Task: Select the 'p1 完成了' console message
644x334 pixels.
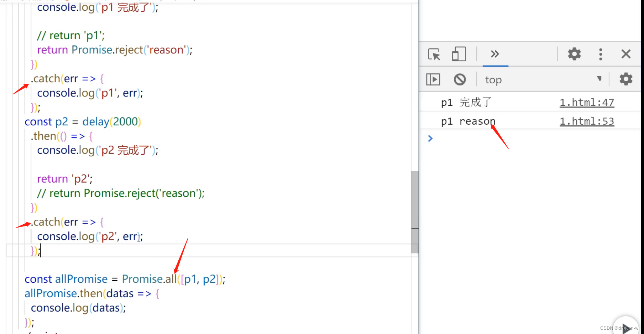Action: pos(466,103)
